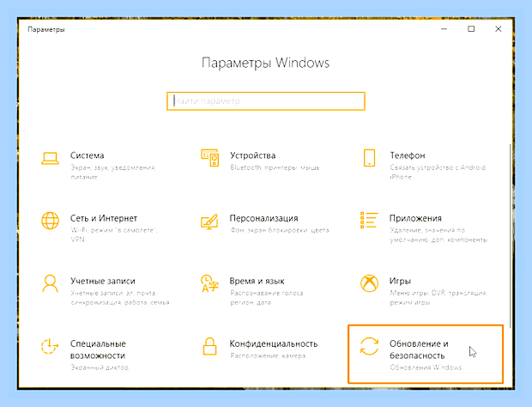This screenshot has height=407, width=532.
Task: Click the 'Параметры Windows' heading
Action: tap(266, 64)
